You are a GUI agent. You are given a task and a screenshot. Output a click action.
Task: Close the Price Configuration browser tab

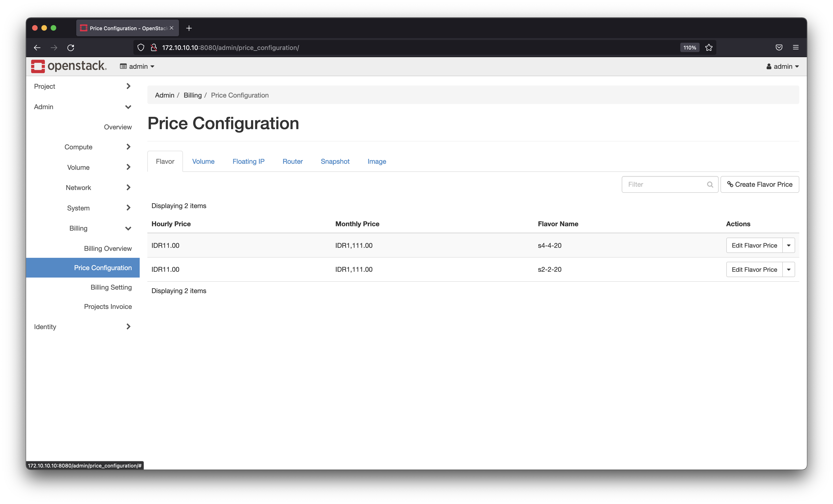(x=172, y=28)
